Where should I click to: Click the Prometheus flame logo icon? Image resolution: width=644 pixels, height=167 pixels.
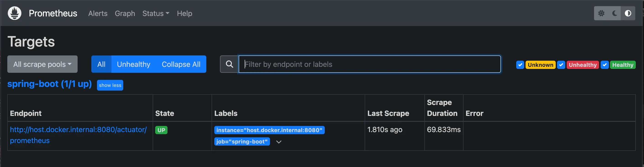tap(15, 13)
